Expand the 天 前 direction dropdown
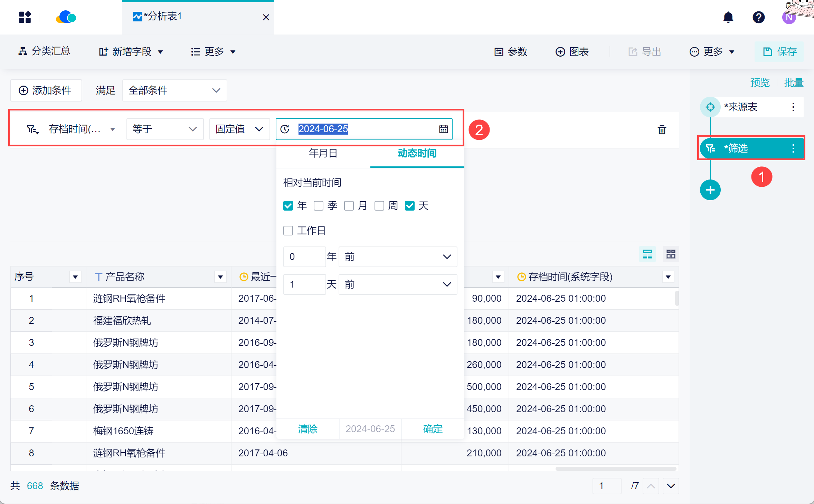Screen dimensions: 814x504 point(398,284)
